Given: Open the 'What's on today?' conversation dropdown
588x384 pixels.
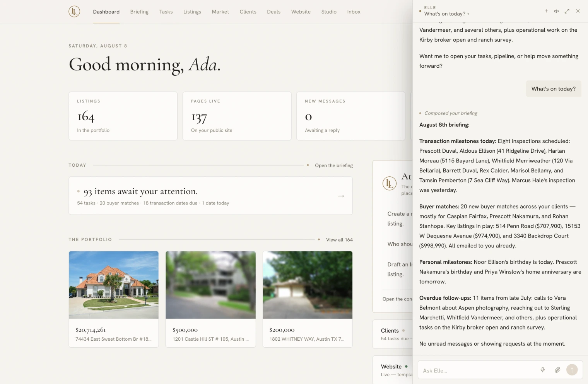Looking at the screenshot, I should tap(446, 14).
